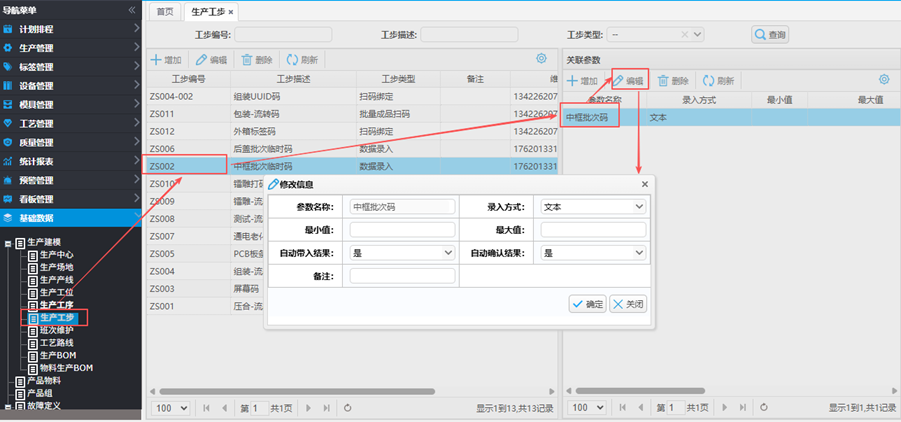Close the 修改信息 dialog with X
This screenshot has width=901, height=422.
point(644,184)
